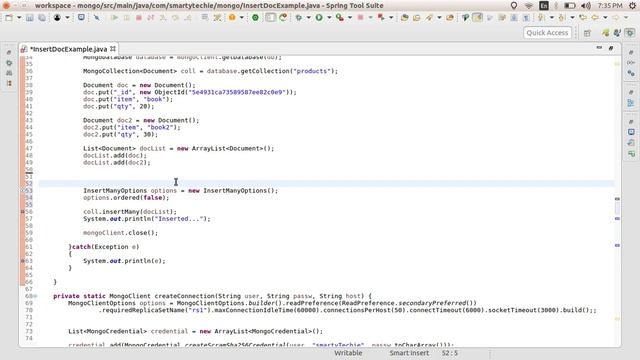
Task: Open the Back history dropdown
Action: (605, 18)
